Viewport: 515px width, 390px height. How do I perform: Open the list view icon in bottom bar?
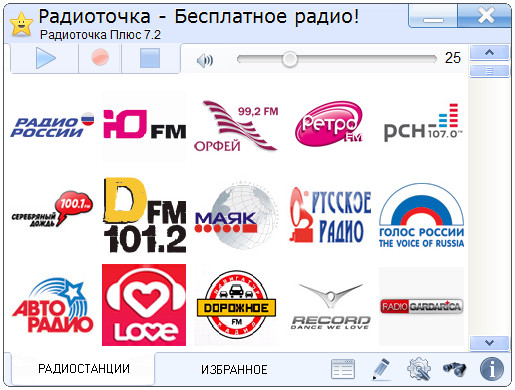[343, 369]
